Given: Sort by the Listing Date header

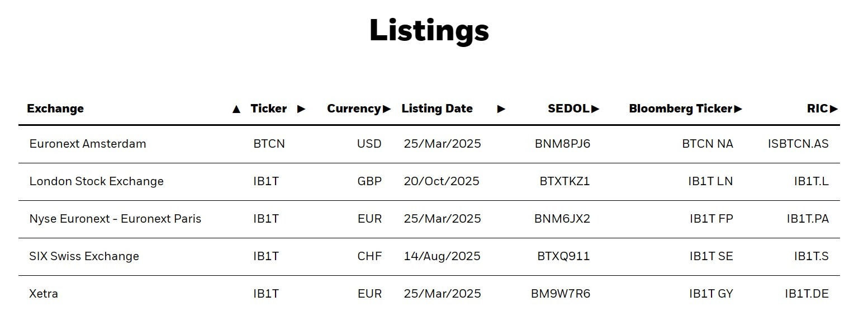Looking at the screenshot, I should coord(437,109).
